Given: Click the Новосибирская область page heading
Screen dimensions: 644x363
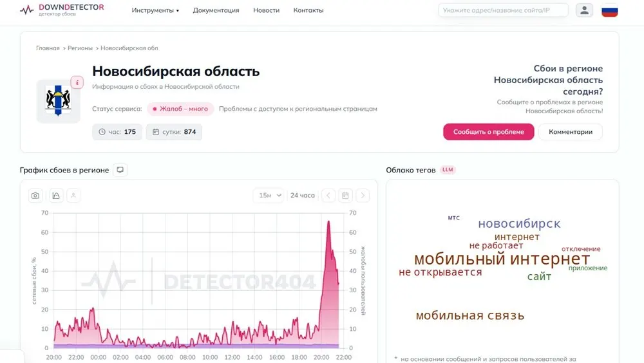Looking at the screenshot, I should [x=176, y=71].
